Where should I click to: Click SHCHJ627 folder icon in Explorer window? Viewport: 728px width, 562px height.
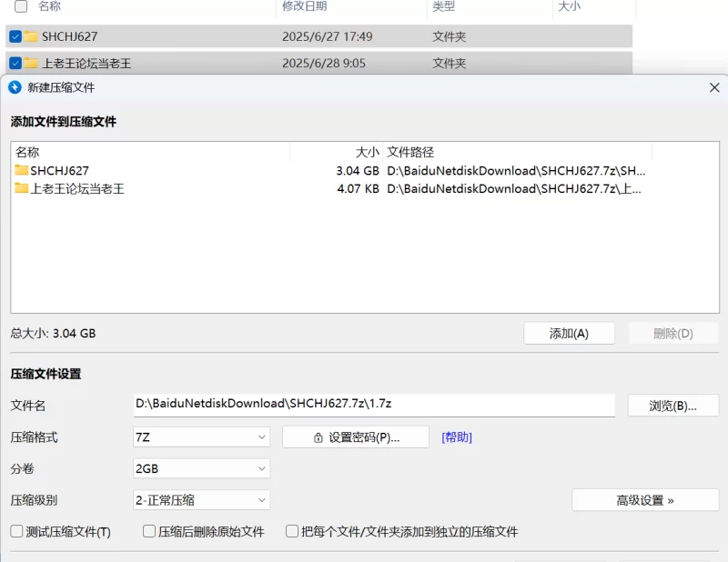[x=31, y=36]
